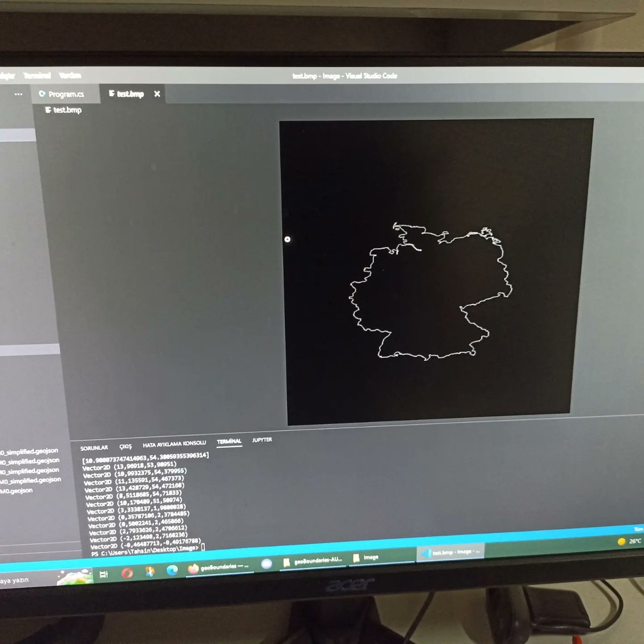This screenshot has height=644, width=644.
Task: Open the weather widget showing 26°C
Action: point(629,541)
